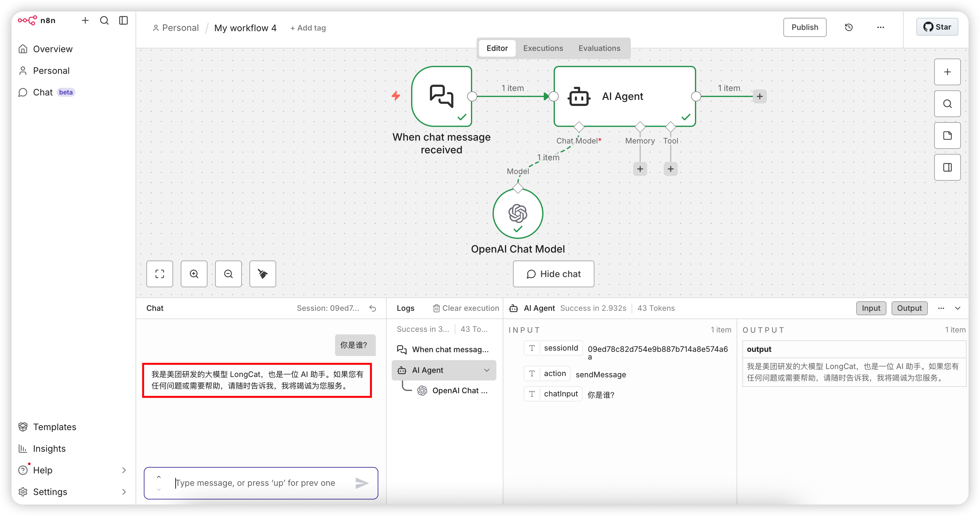Toggle the Input panel button
980x516 pixels.
871,308
